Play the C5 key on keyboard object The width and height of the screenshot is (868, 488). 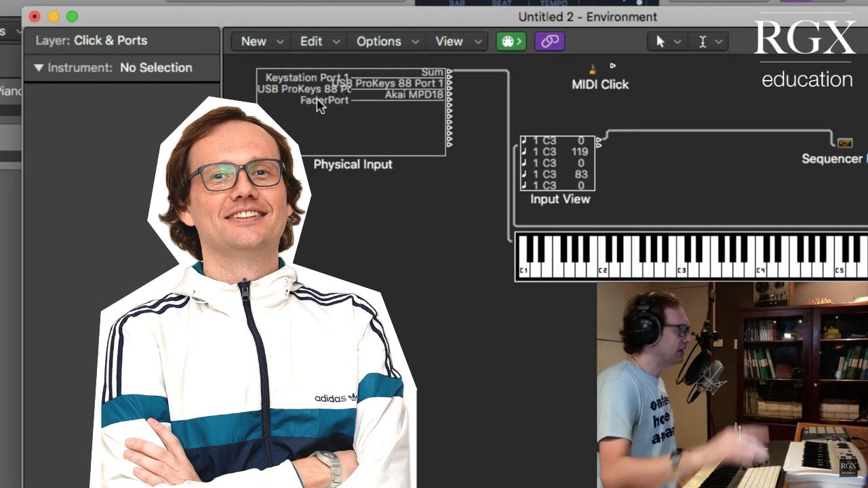click(840, 264)
